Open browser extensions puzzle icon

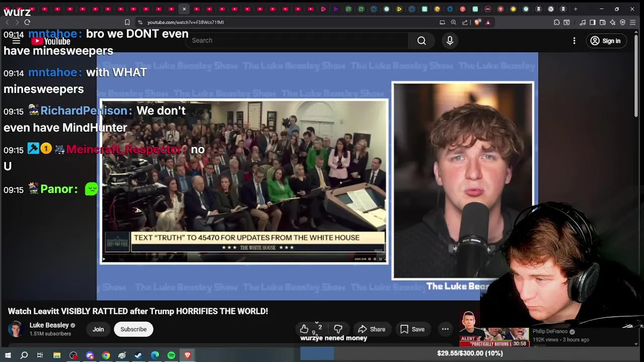[x=556, y=22]
